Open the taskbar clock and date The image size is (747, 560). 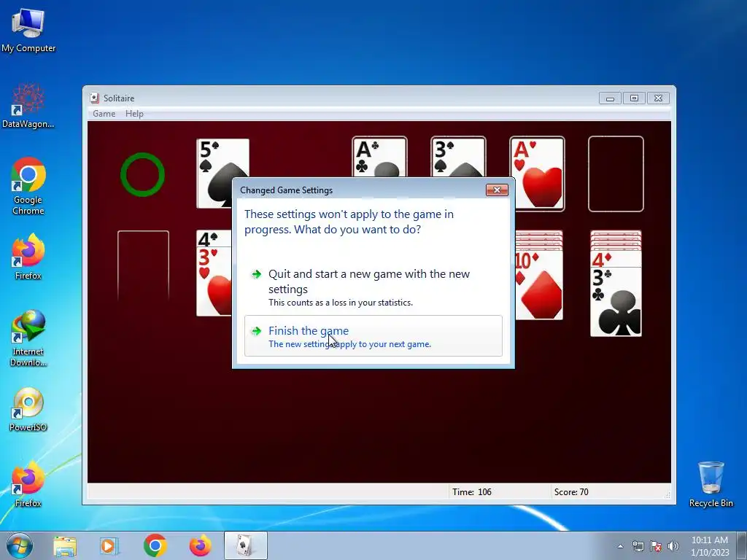(710, 546)
